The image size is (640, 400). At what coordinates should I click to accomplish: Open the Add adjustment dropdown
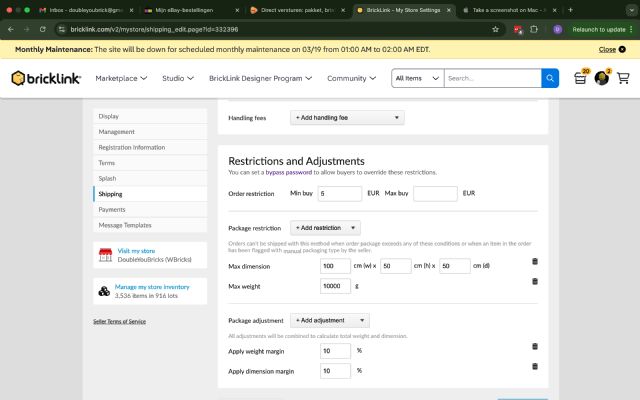[330, 320]
